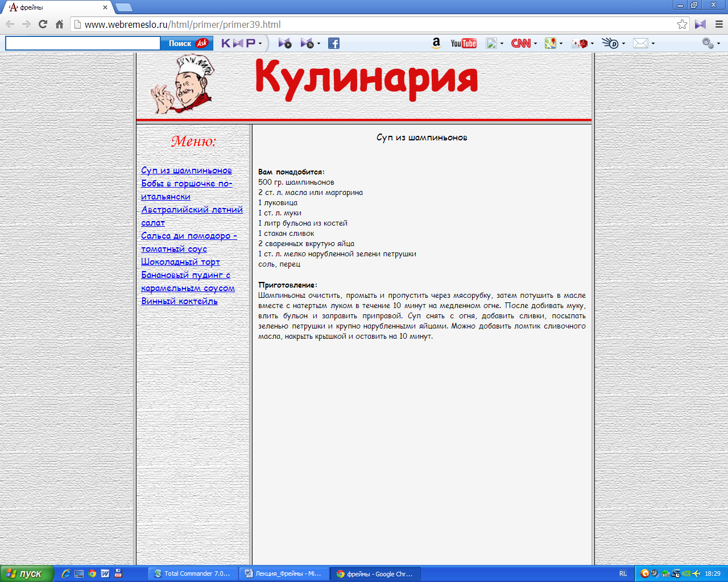Expand the KMP logo dropdown arrow
The width and height of the screenshot is (728, 582).
tap(260, 43)
